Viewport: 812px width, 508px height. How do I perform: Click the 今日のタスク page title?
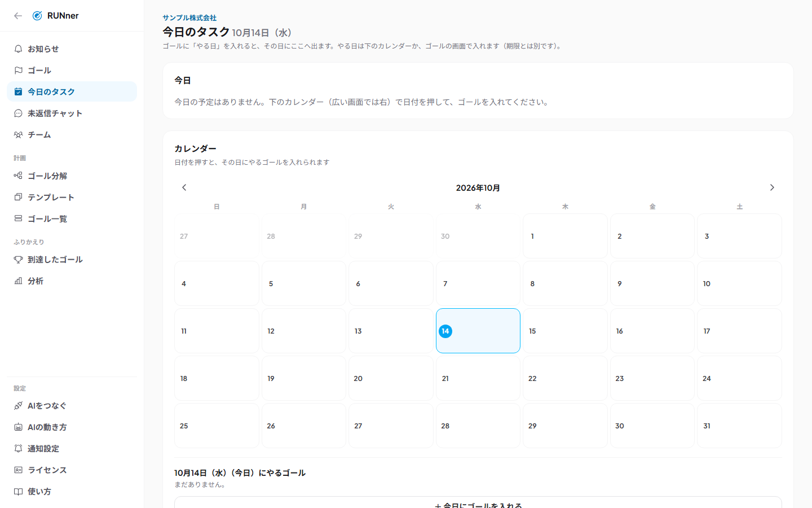196,32
